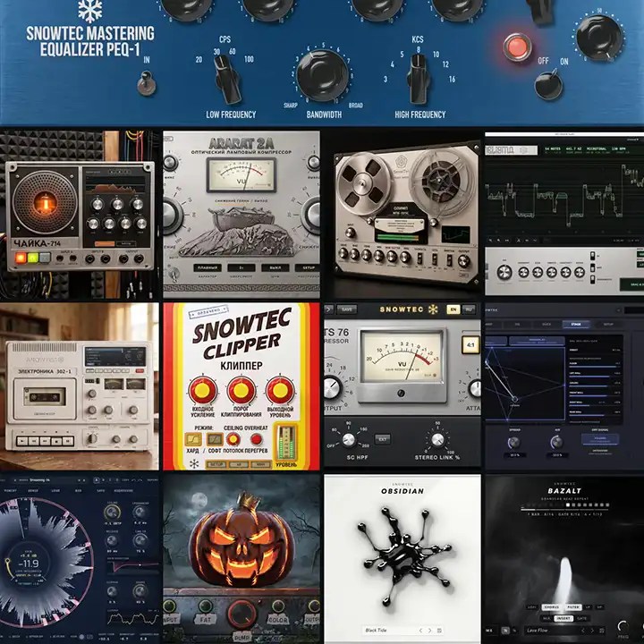Turn the pumpkin plugin Input knob
644x644 pixels.
click(169, 607)
